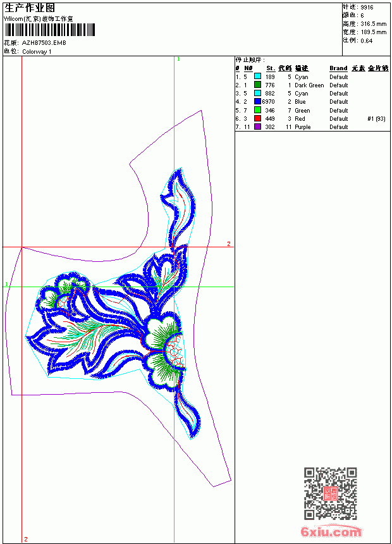The height and width of the screenshot is (544, 392).
Task: Click the Blue color swatch in row 4
Action: tap(257, 101)
